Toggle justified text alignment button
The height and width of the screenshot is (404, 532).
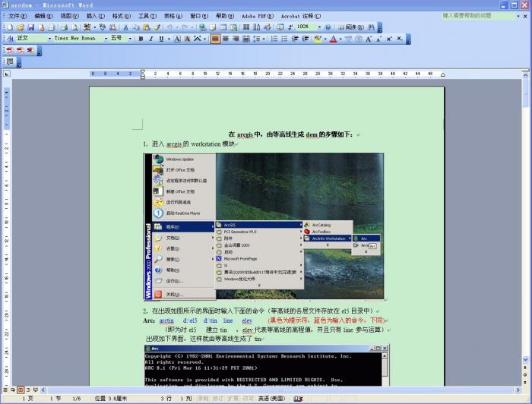point(245,39)
